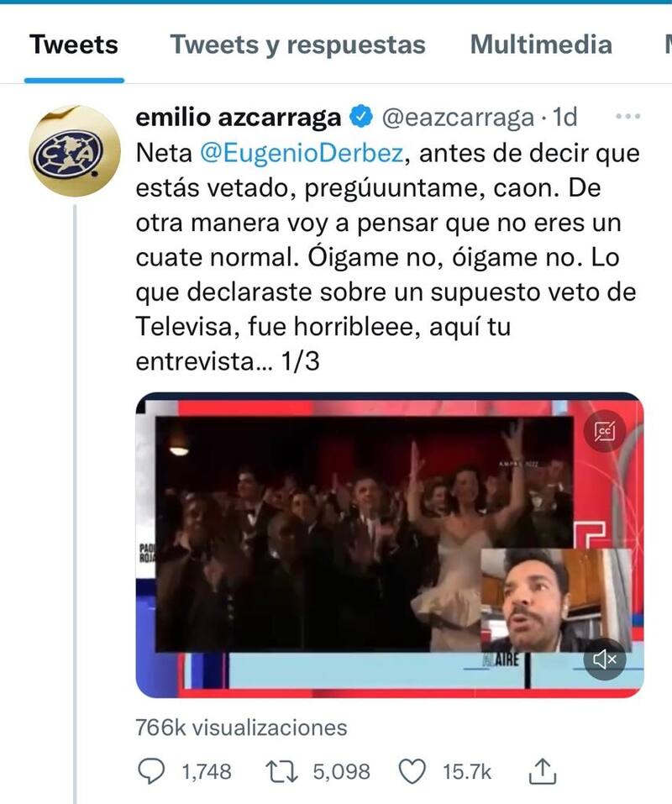Switch to Tweets y respuestas tab
This screenshot has width=672, height=804.
[298, 44]
